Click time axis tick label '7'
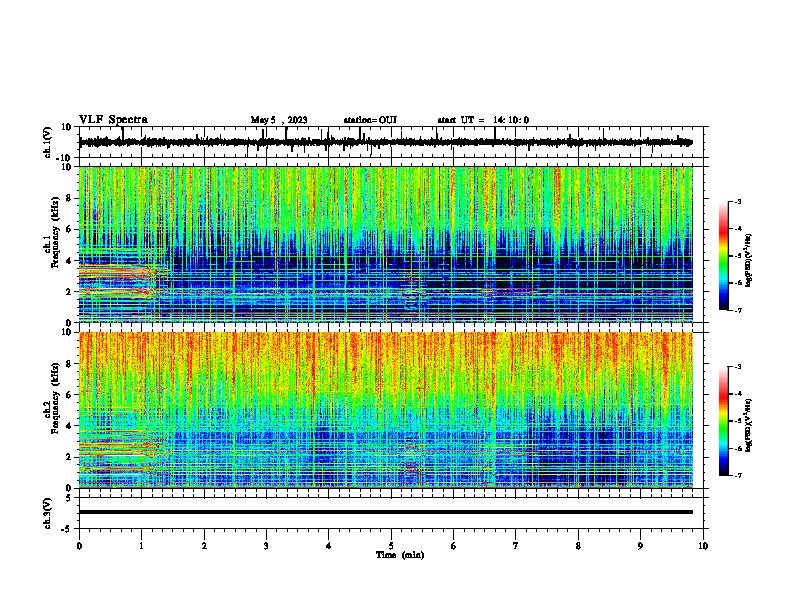 tap(516, 546)
